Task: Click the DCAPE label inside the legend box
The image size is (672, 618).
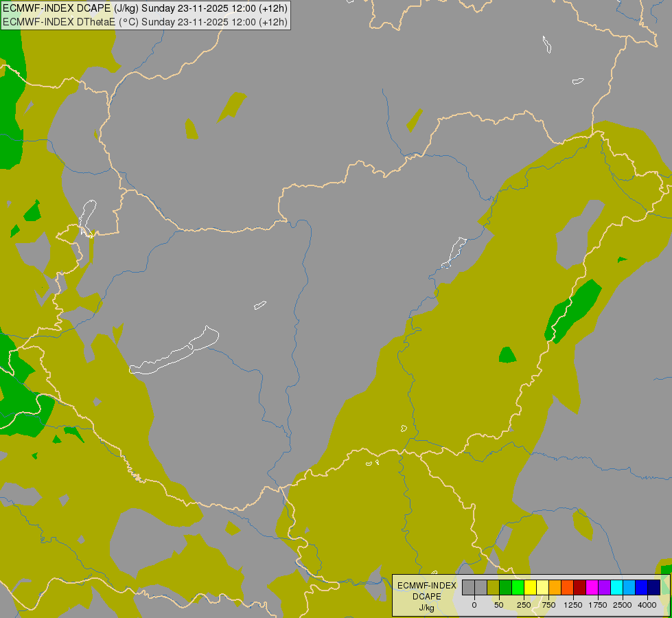Action: tap(427, 597)
